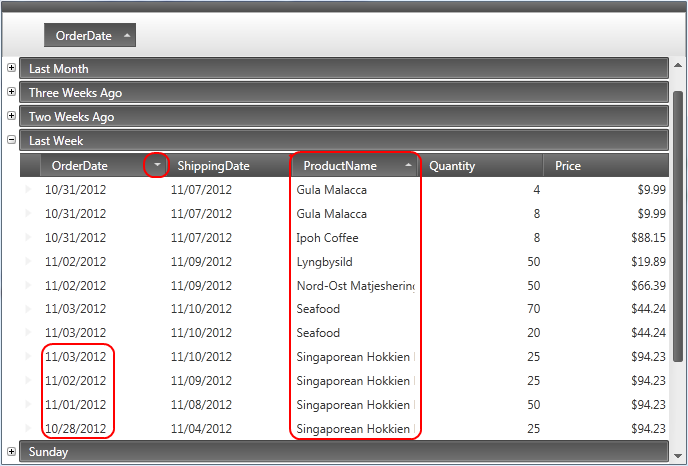Select the Lyngbysild product cell
This screenshot has height=466, width=688.
[x=326, y=262]
